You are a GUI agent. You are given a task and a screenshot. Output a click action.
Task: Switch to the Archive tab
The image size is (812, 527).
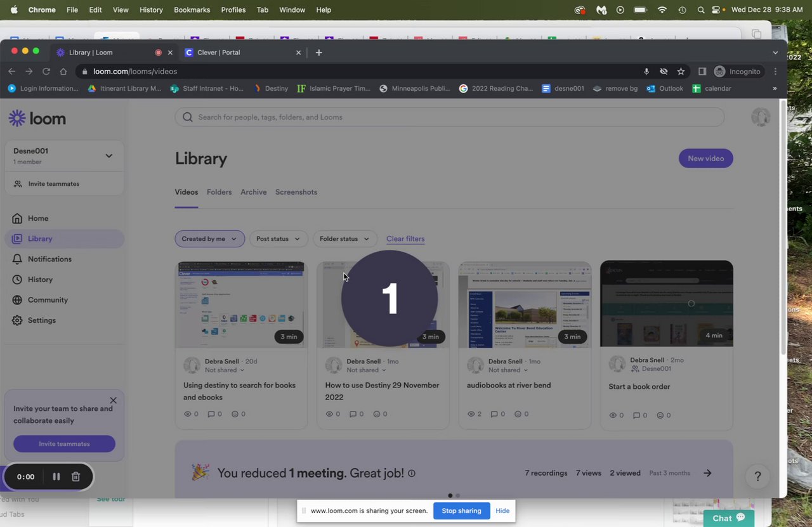point(253,192)
